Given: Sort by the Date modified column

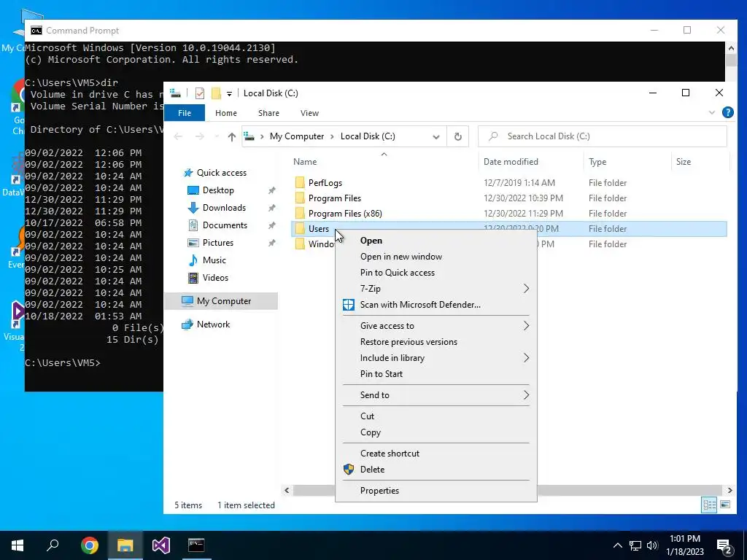Looking at the screenshot, I should [511, 162].
